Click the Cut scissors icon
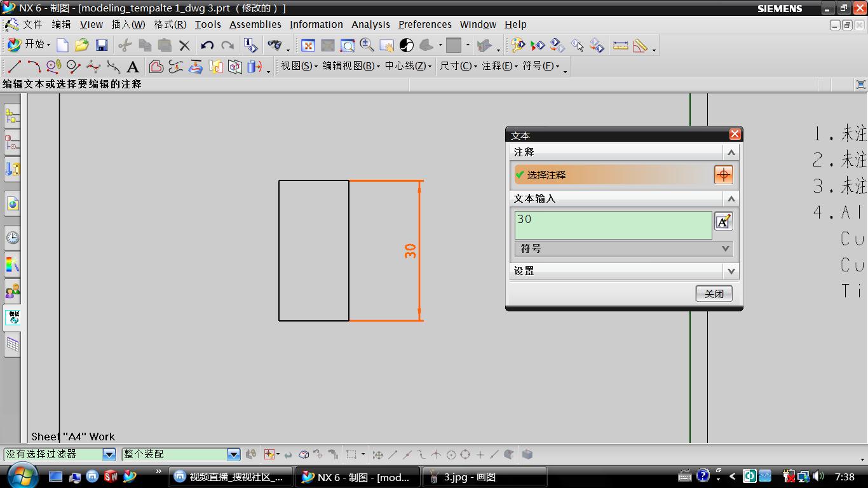The image size is (868, 488). click(x=125, y=45)
